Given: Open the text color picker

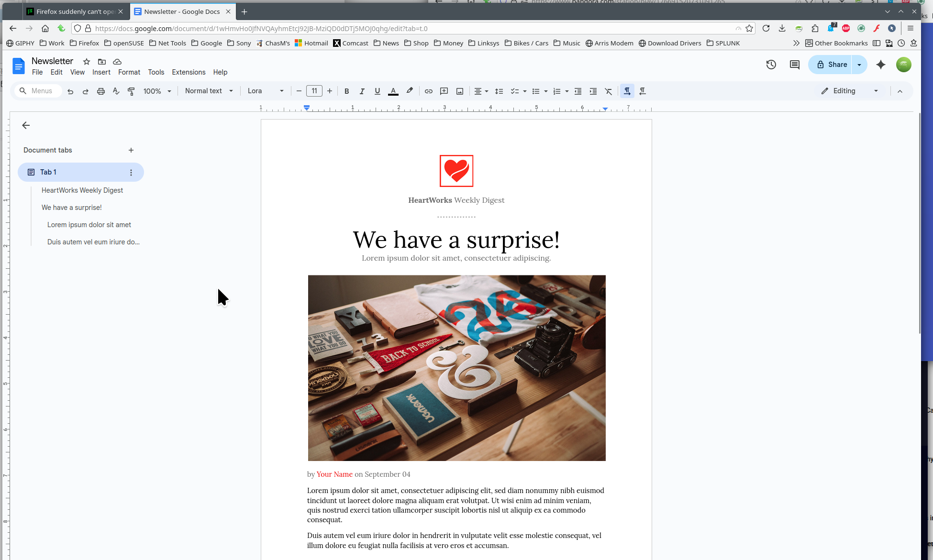Looking at the screenshot, I should pyautogui.click(x=393, y=91).
